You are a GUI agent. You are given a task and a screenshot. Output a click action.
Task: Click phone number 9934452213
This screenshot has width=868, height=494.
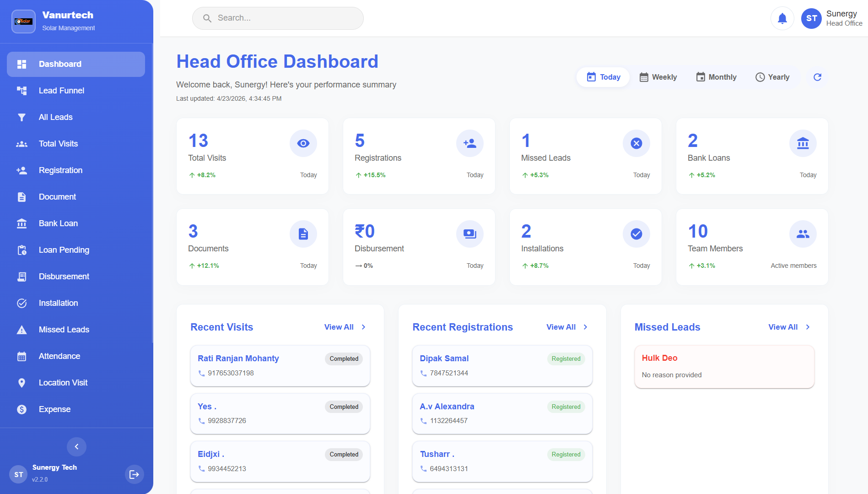click(227, 469)
